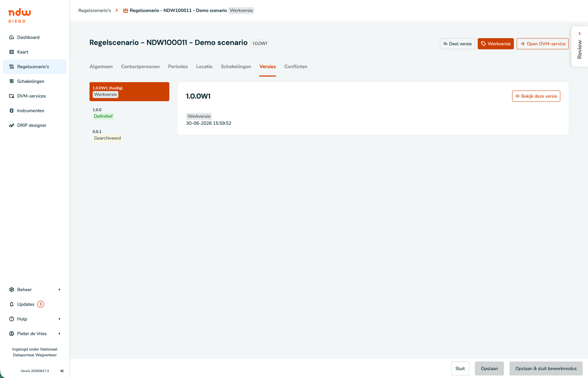Open DVM-services folder icon
This screenshot has height=378, width=588.
pyautogui.click(x=12, y=96)
